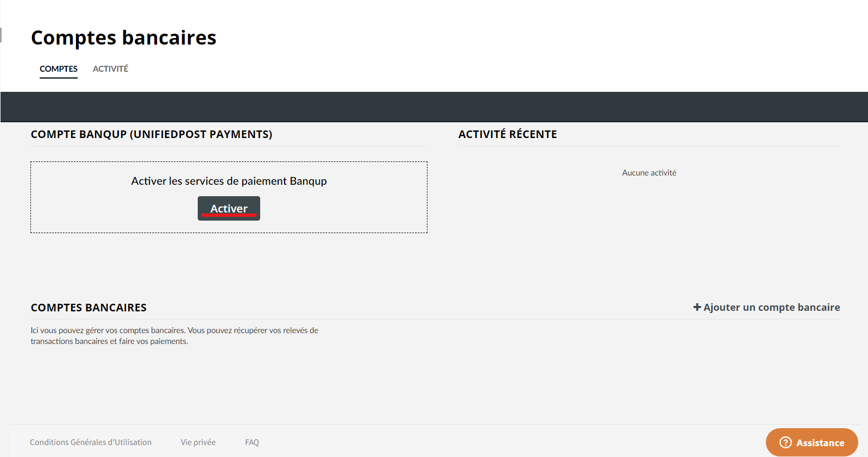Click the 'Ici vous pouvez gérer vos comptes' description
The image size is (868, 457).
tap(174, 336)
